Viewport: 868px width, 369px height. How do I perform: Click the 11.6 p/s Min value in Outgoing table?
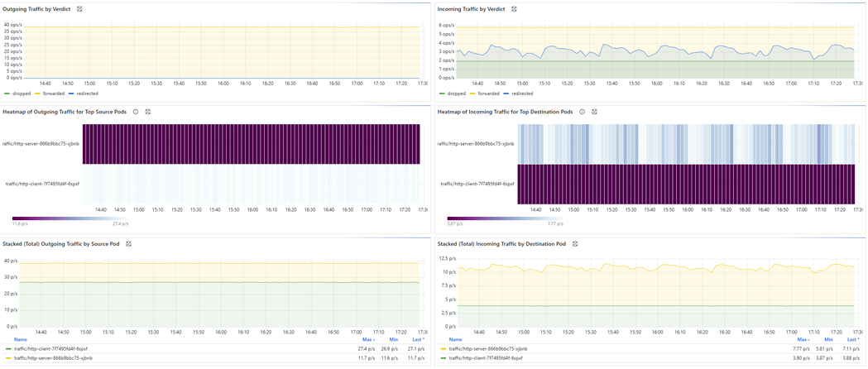pyautogui.click(x=391, y=358)
